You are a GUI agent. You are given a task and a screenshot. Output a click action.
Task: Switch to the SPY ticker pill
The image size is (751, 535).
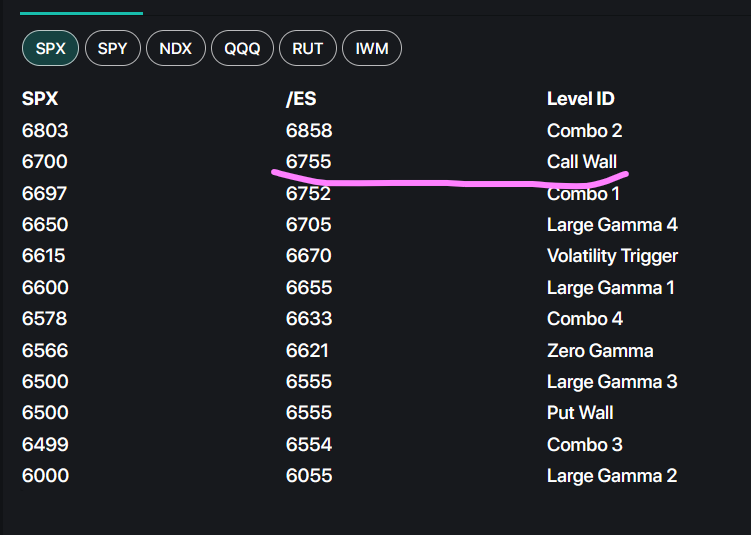click(113, 48)
